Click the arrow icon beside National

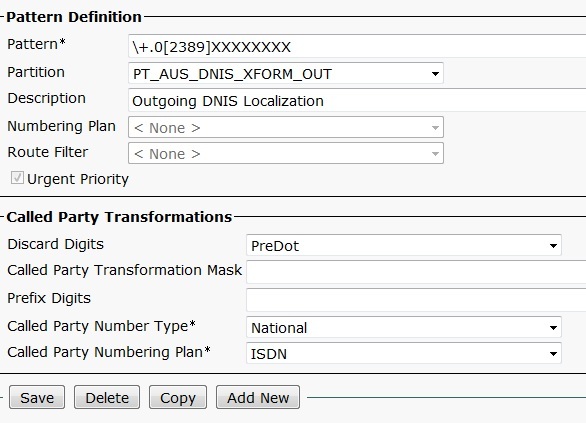(553, 327)
